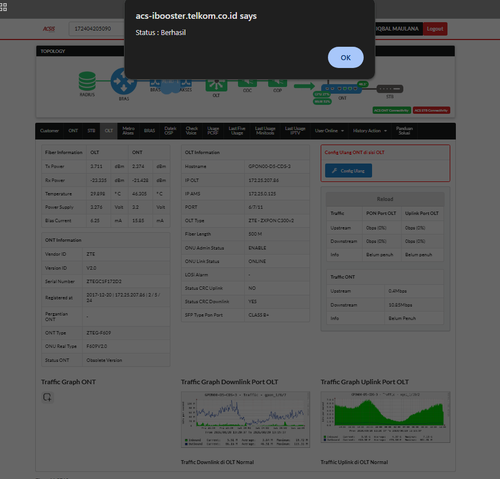Viewport: 500px width, 479px height.
Task: Click the OLT Rx Power value -23.335
Action: (x=98, y=180)
